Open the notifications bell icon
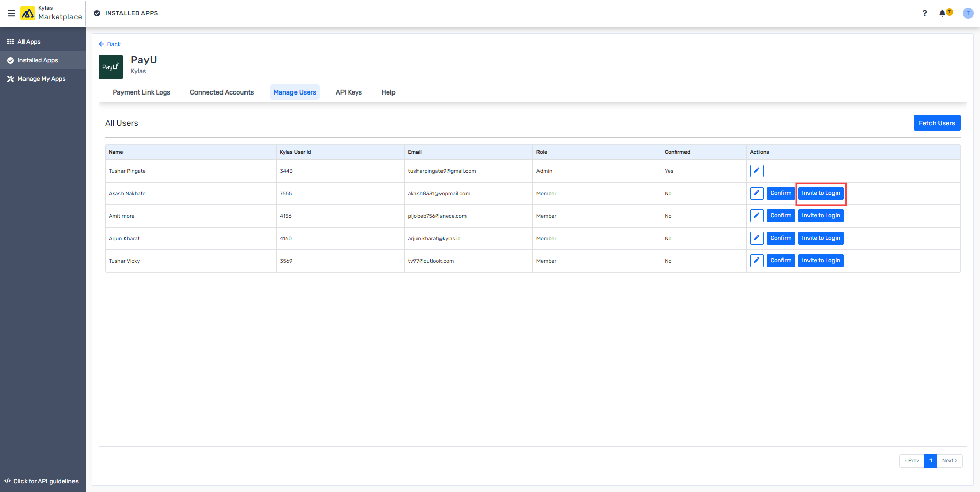The image size is (980, 492). [x=942, y=13]
